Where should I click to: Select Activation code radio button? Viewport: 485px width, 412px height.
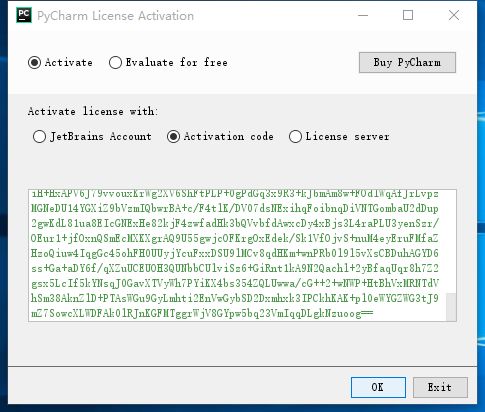coord(173,137)
